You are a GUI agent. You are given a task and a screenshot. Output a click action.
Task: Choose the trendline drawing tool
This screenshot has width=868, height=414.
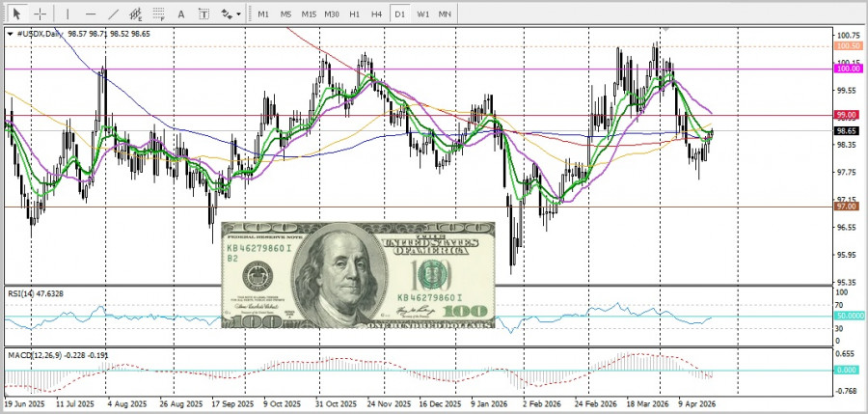pyautogui.click(x=114, y=14)
